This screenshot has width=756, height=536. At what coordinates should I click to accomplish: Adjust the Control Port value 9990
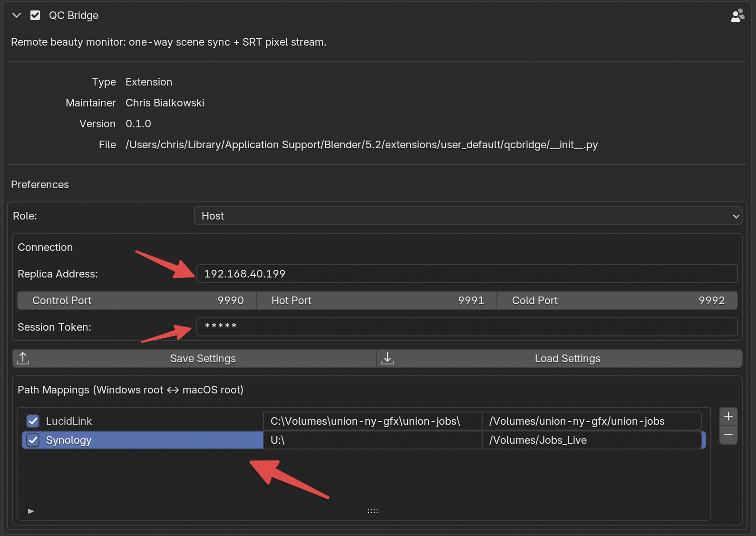pyautogui.click(x=137, y=300)
